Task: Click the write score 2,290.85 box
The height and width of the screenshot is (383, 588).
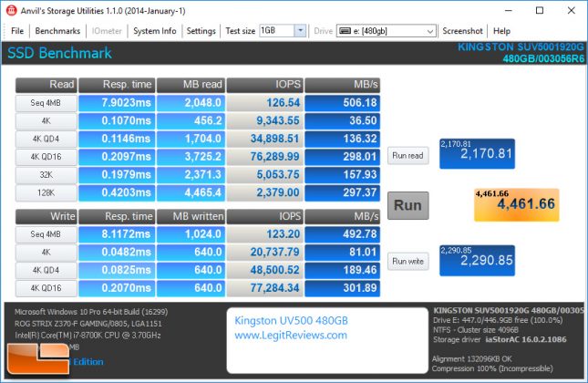Action: tap(477, 261)
